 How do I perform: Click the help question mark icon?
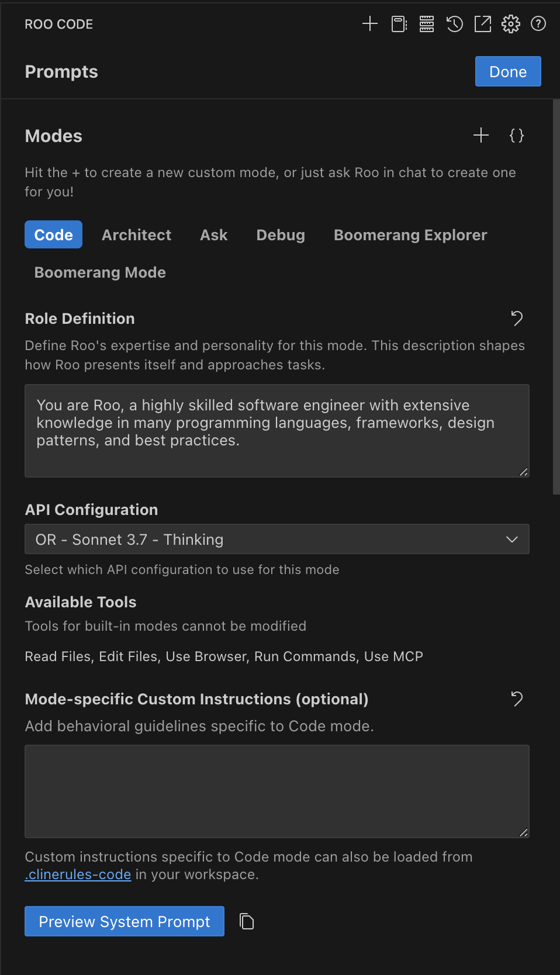pos(538,24)
